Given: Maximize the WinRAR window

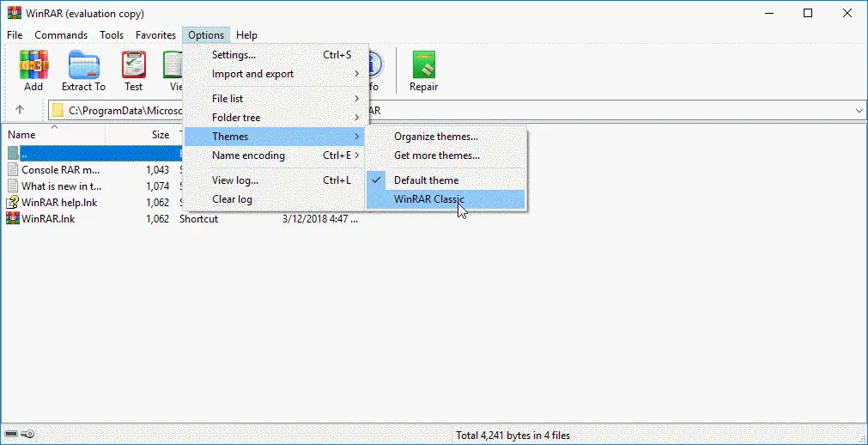Looking at the screenshot, I should (808, 13).
